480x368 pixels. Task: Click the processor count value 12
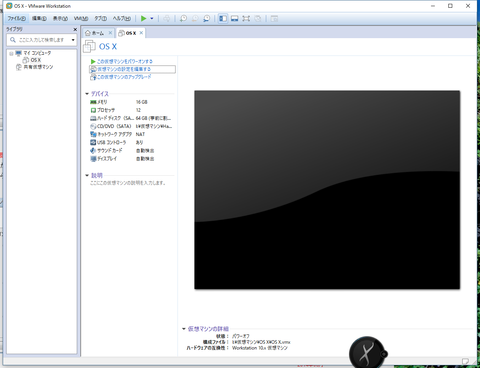pos(138,110)
